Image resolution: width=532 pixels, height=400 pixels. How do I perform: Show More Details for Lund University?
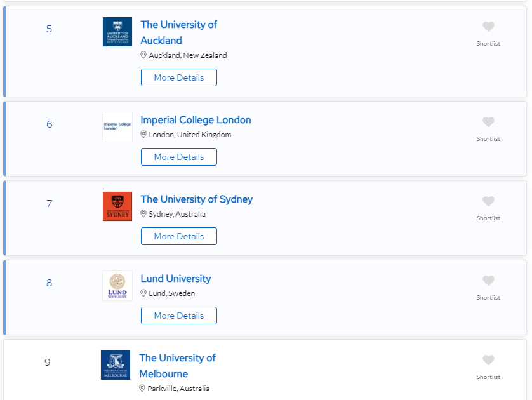coord(179,316)
